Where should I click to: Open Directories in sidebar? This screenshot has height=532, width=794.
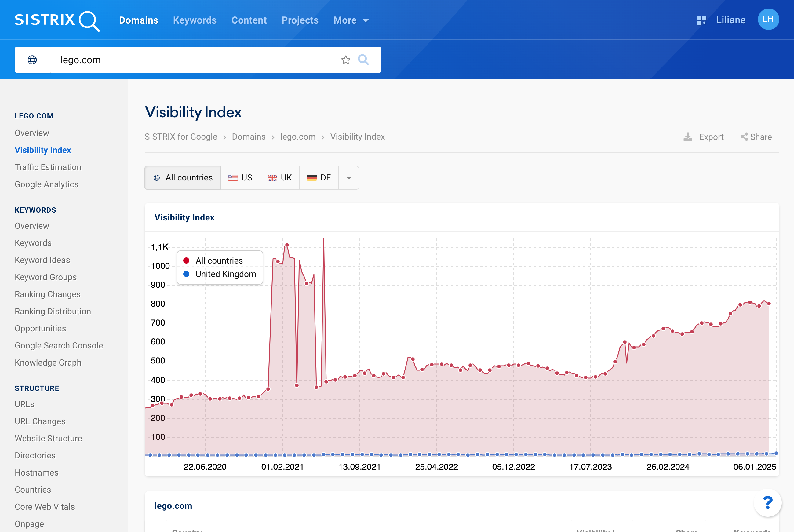coord(35,456)
